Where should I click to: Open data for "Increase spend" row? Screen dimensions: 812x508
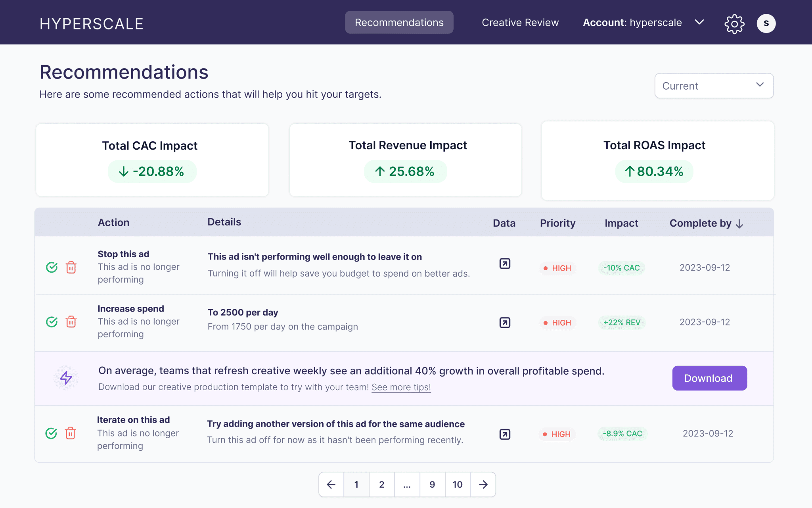(x=504, y=323)
